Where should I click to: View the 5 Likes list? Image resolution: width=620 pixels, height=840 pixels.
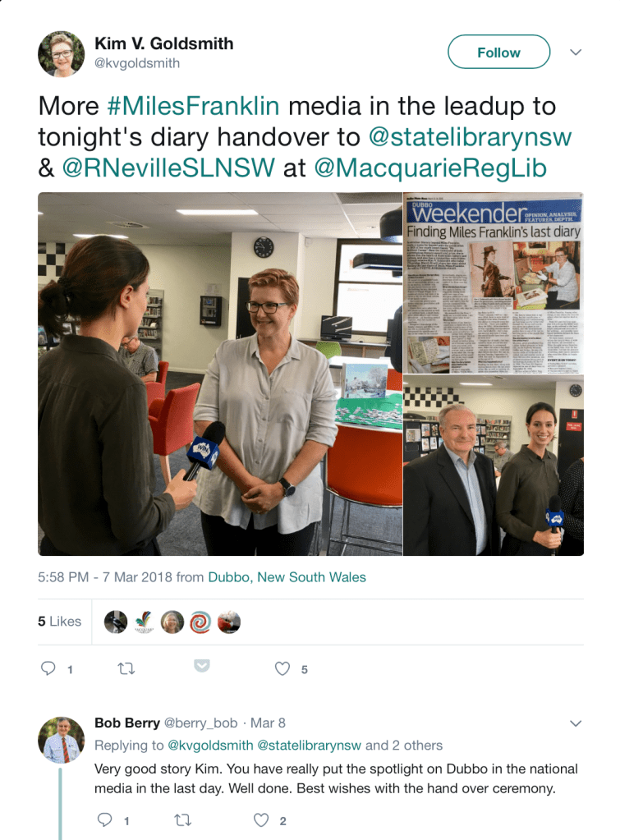click(59, 622)
